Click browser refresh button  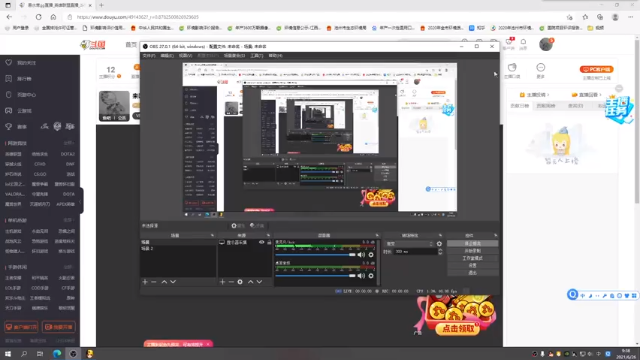[38, 17]
